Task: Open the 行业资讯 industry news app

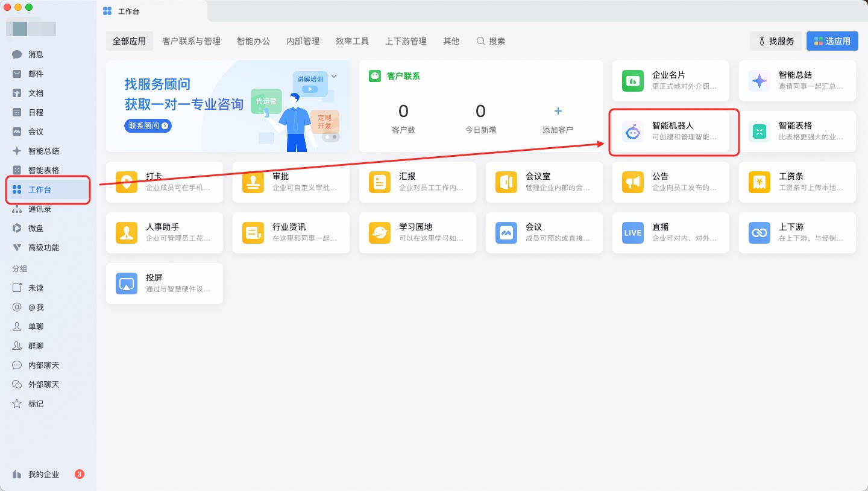Action: pyautogui.click(x=291, y=233)
